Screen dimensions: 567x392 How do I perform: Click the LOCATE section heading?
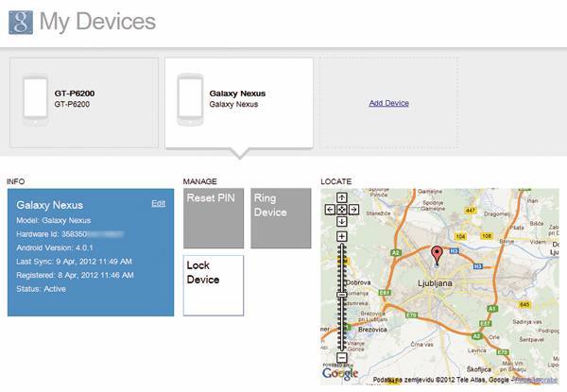(x=336, y=181)
